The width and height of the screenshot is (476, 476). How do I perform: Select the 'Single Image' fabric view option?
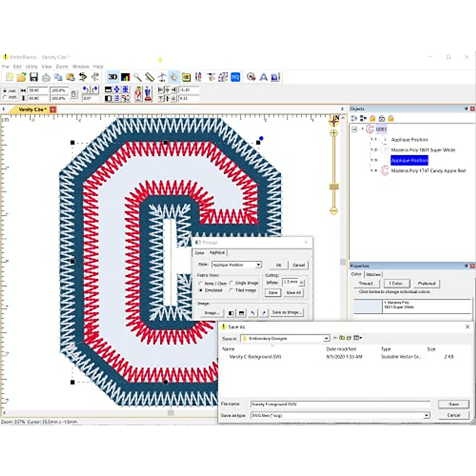tap(232, 283)
